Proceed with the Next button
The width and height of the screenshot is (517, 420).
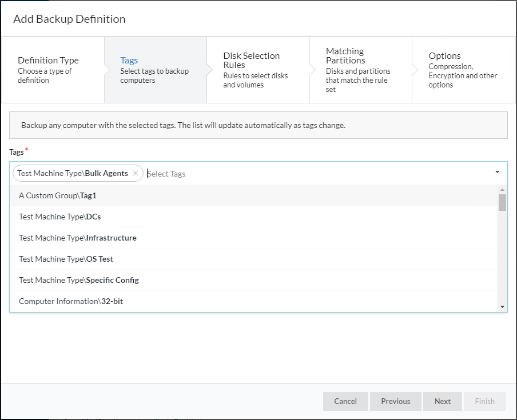[x=443, y=401]
